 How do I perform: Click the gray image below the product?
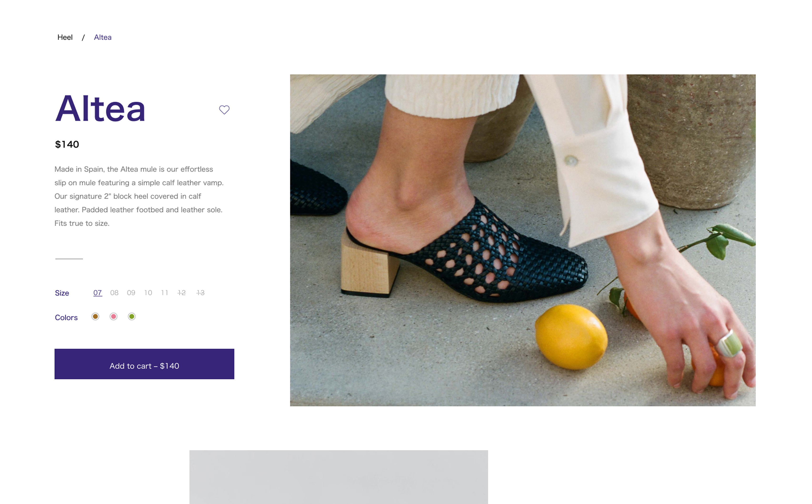339,477
